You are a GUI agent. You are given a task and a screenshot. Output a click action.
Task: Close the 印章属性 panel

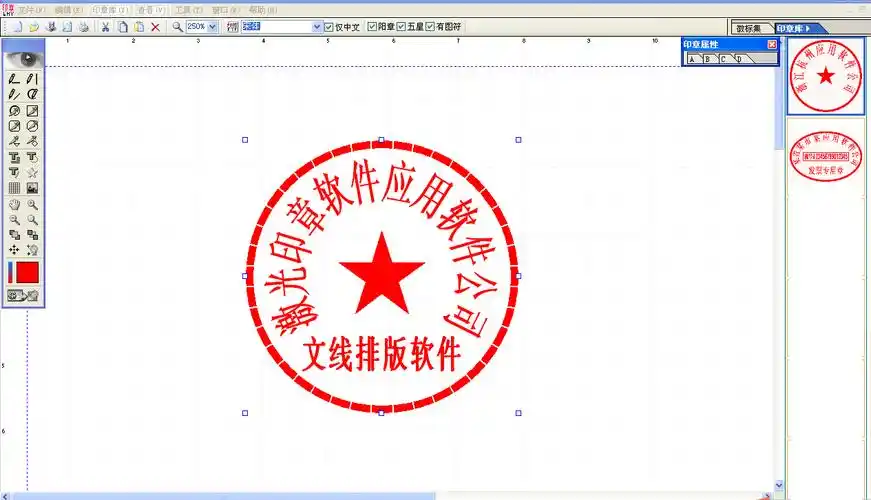coord(772,44)
